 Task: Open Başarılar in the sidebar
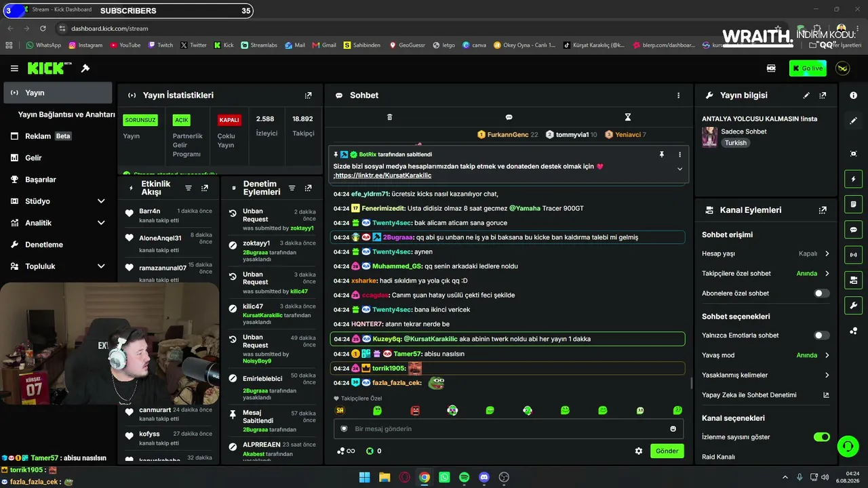click(x=58, y=180)
